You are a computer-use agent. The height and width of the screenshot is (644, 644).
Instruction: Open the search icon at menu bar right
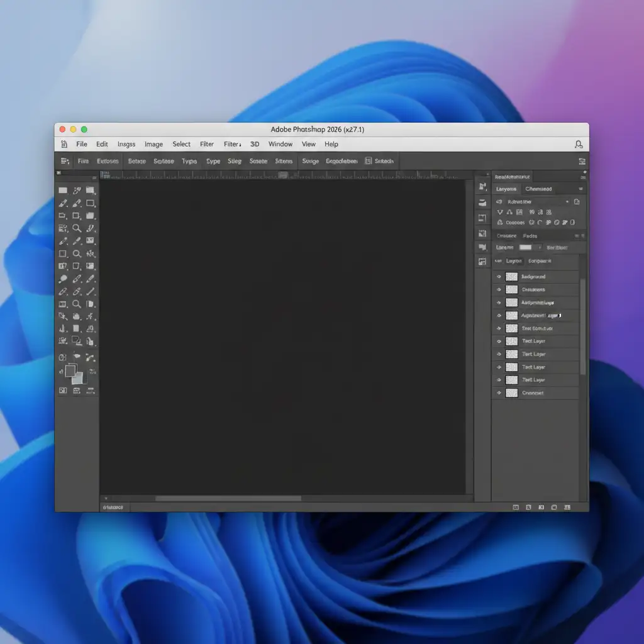click(x=578, y=145)
